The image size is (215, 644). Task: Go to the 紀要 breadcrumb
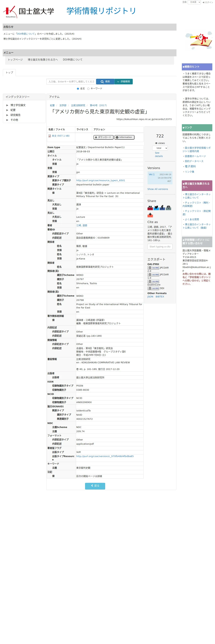coord(52,105)
